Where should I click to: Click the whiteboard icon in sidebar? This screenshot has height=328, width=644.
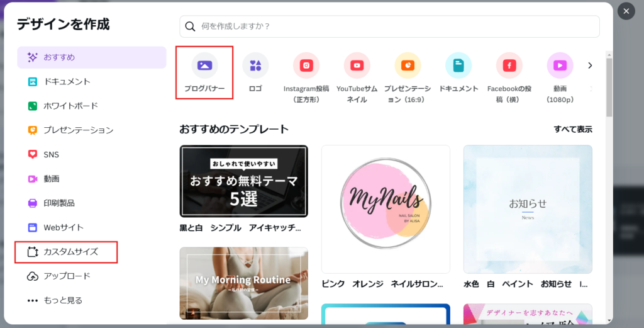tap(33, 106)
